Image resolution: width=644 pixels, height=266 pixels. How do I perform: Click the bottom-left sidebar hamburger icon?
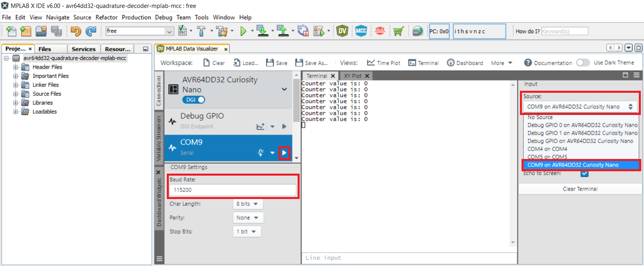click(x=159, y=259)
